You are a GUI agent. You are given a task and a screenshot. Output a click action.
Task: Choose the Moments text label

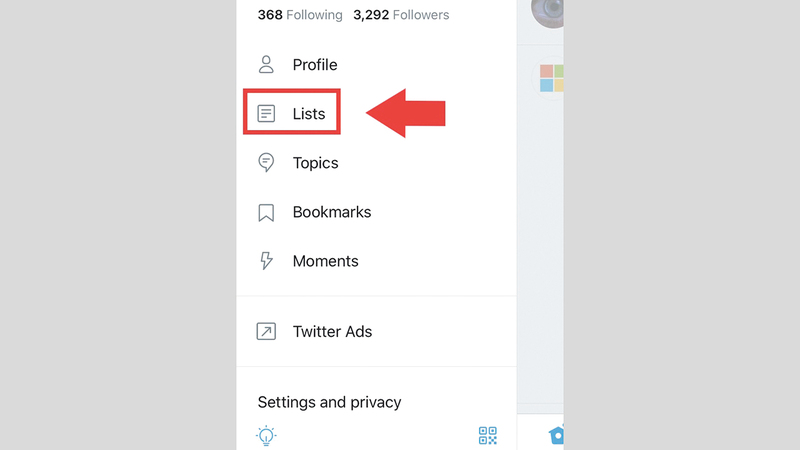click(x=325, y=261)
